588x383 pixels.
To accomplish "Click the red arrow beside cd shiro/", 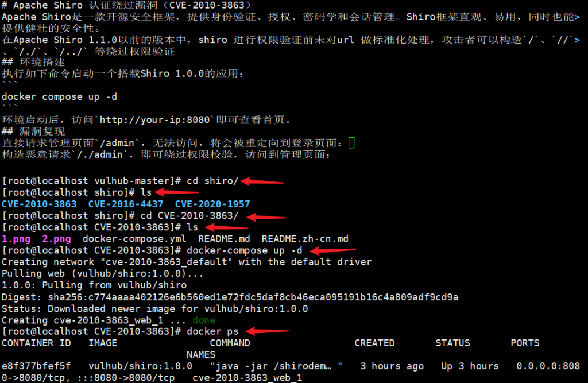I will [262, 181].
